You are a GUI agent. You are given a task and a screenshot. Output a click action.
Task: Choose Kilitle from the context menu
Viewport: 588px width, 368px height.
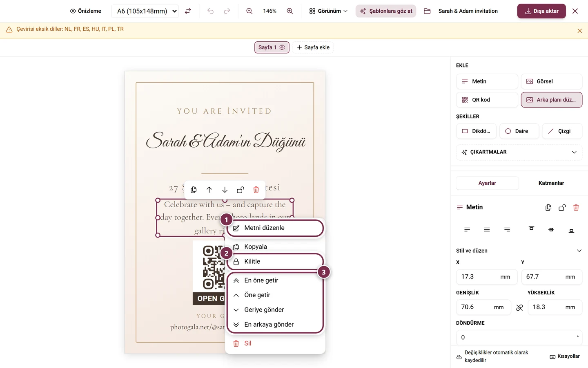tap(275, 262)
